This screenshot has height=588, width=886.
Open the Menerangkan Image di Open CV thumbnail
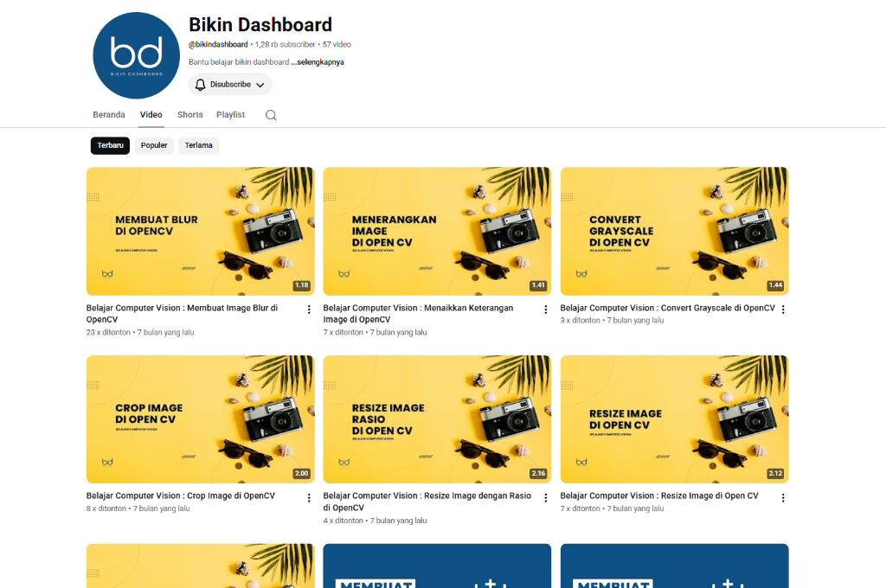tap(437, 231)
